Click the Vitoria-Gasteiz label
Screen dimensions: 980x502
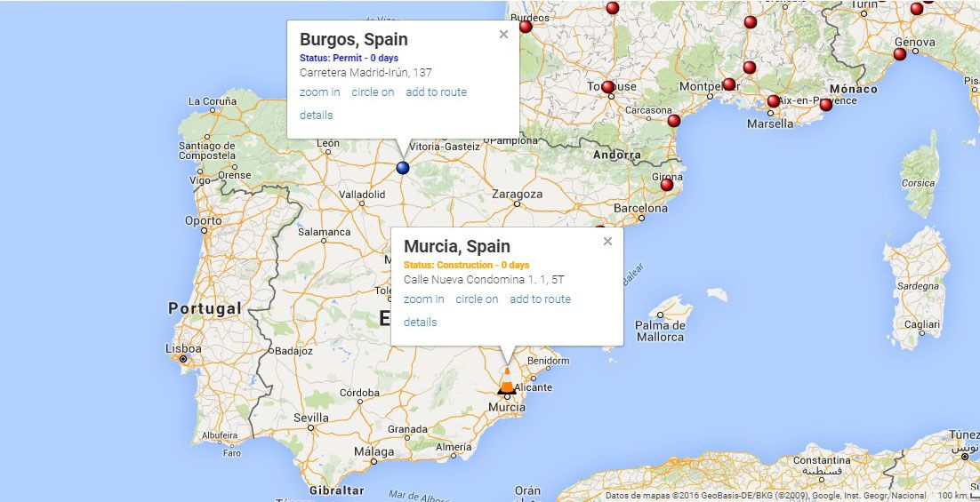tap(445, 146)
